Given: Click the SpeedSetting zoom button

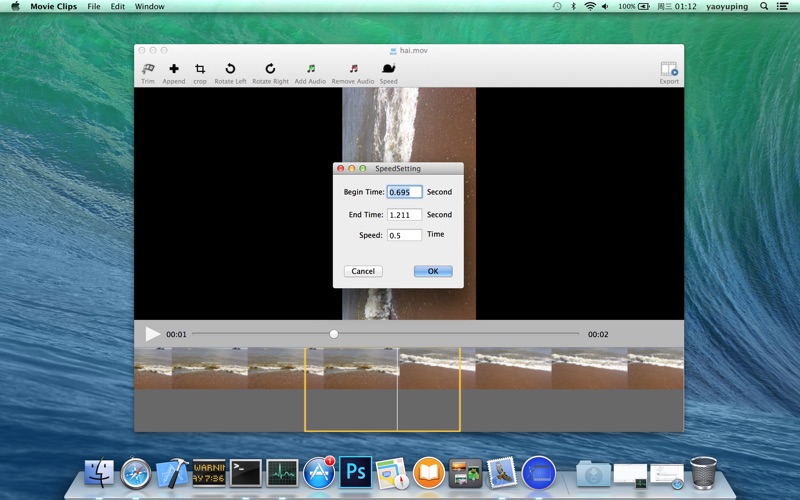Looking at the screenshot, I should [x=363, y=168].
